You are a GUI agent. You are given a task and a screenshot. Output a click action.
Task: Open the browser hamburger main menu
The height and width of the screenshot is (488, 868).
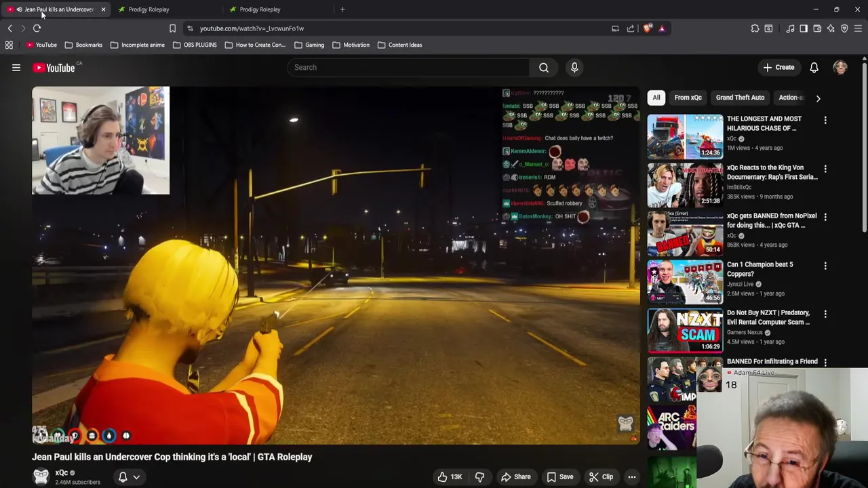(x=858, y=28)
